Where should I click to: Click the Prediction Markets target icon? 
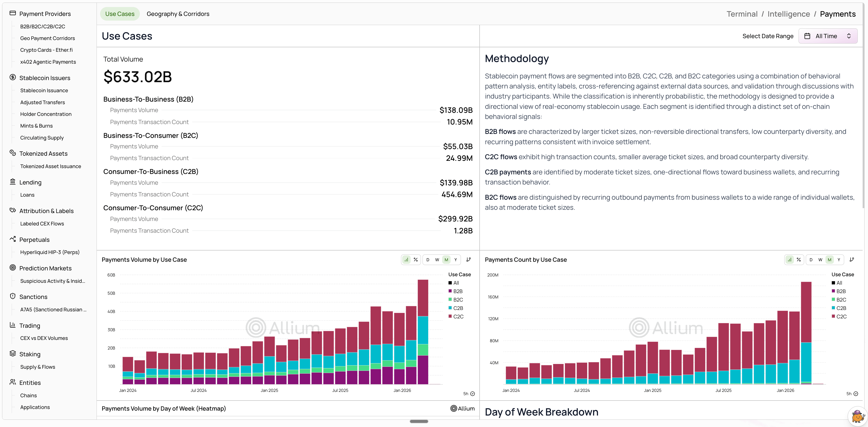[13, 268]
